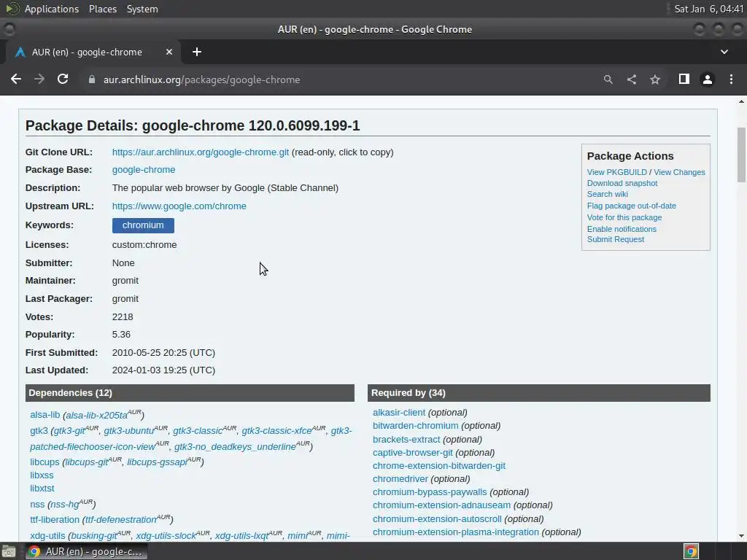Open chromium-extension-adnauseam link

(x=441, y=505)
